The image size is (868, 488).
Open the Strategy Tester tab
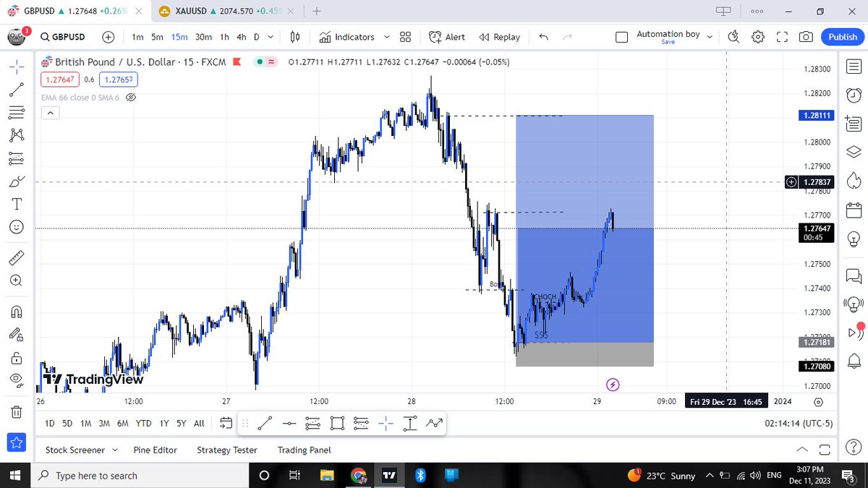[x=227, y=450]
